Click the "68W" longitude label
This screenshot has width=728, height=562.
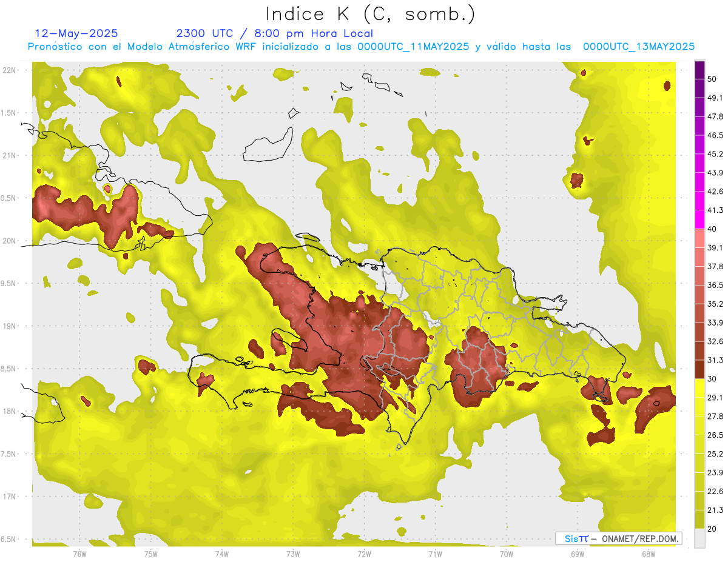point(649,554)
